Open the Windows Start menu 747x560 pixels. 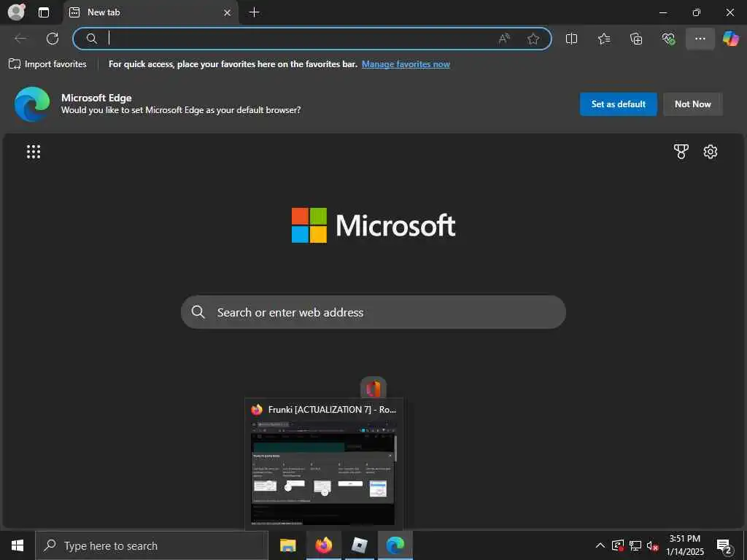tap(18, 545)
